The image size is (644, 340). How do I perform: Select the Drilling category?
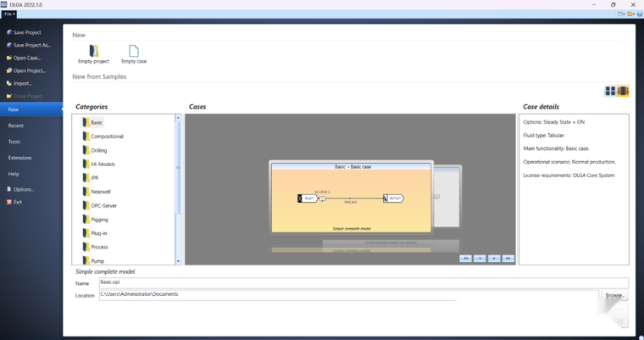tap(95, 150)
